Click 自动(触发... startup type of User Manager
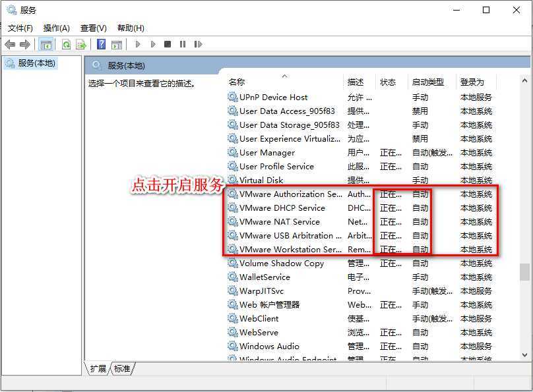 tap(432, 152)
